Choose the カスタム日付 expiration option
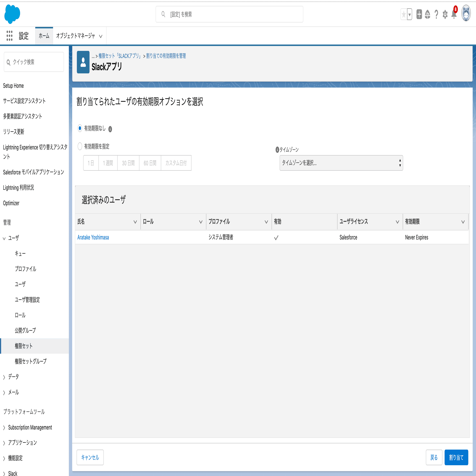Image resolution: width=476 pixels, height=476 pixels. [176, 163]
